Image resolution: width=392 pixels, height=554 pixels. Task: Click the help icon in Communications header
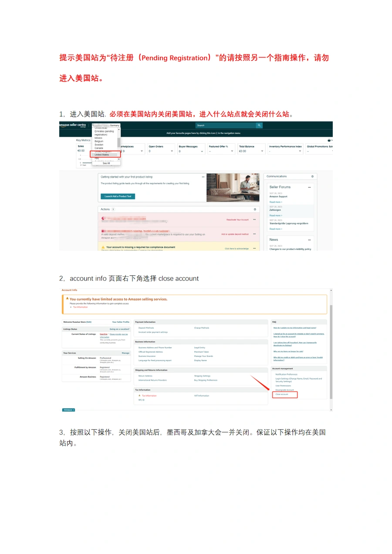[x=312, y=176]
